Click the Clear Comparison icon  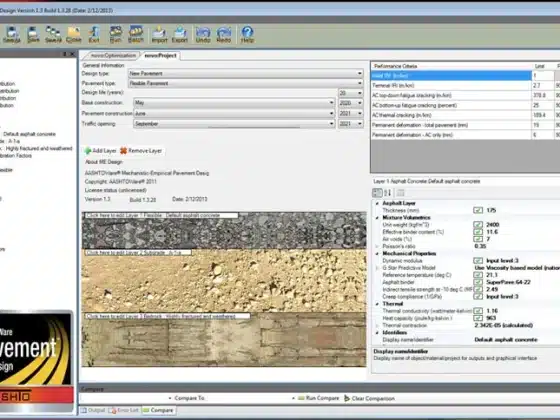(347, 398)
